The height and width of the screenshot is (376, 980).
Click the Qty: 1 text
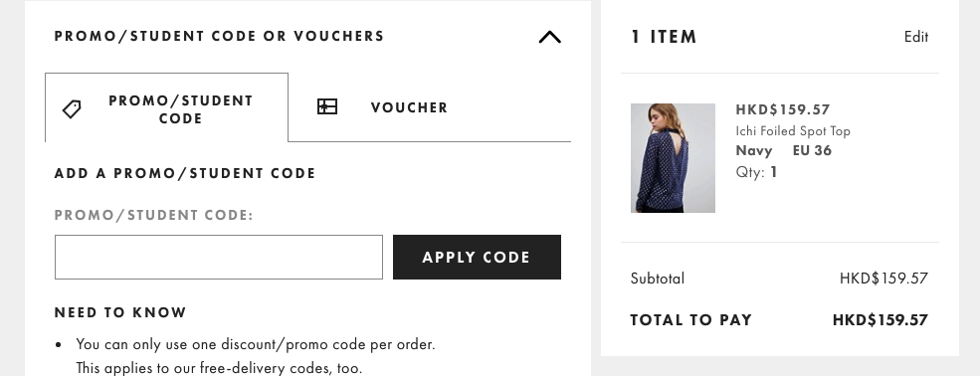757,172
